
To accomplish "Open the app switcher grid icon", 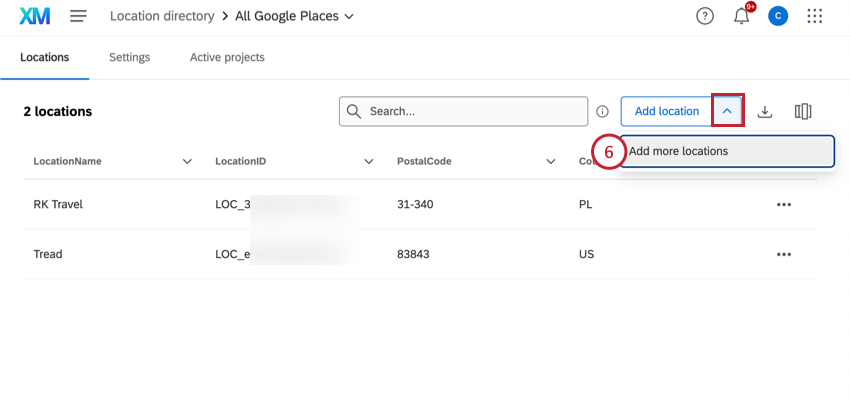I will pos(815,16).
